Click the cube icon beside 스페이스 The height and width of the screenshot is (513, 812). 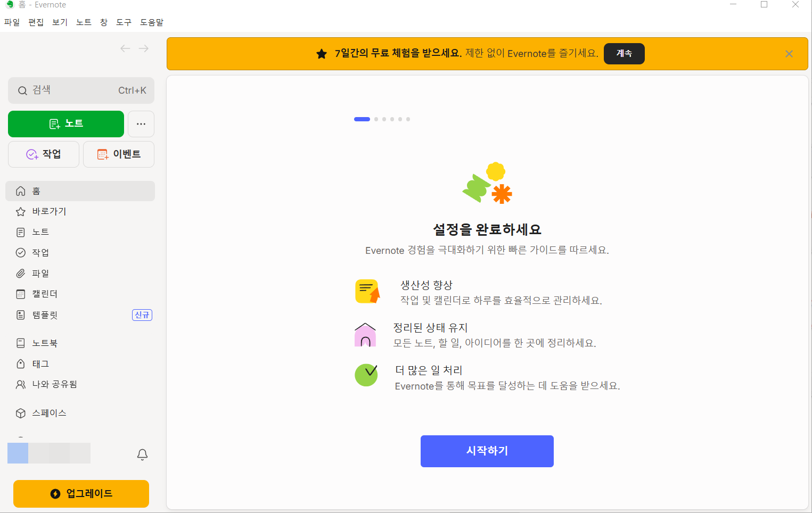coord(21,413)
